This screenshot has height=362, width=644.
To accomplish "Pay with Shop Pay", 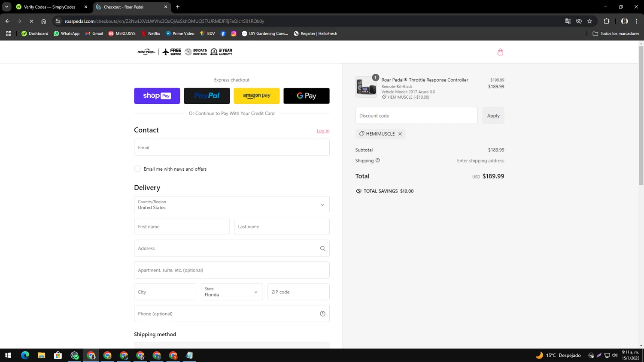I will 157,96.
